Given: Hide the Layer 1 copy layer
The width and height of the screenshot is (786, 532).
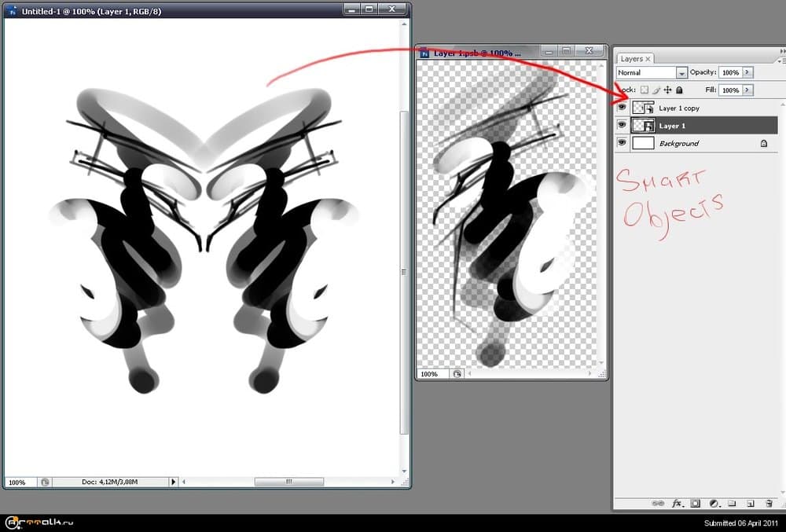Looking at the screenshot, I should pyautogui.click(x=622, y=108).
